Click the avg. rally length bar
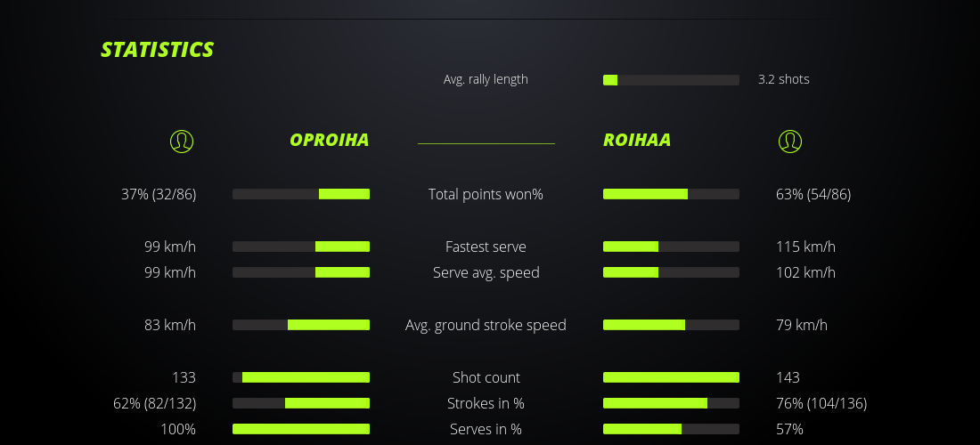This screenshot has height=445, width=980. coord(671,80)
